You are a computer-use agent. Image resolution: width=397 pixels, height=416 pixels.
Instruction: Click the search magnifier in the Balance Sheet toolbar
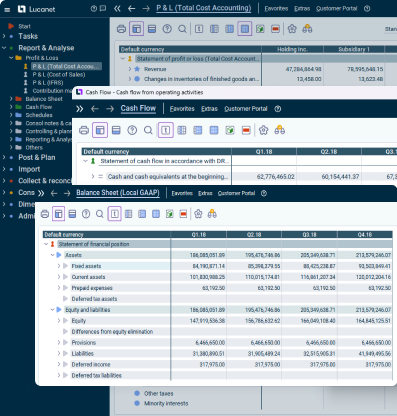[x=100, y=214]
